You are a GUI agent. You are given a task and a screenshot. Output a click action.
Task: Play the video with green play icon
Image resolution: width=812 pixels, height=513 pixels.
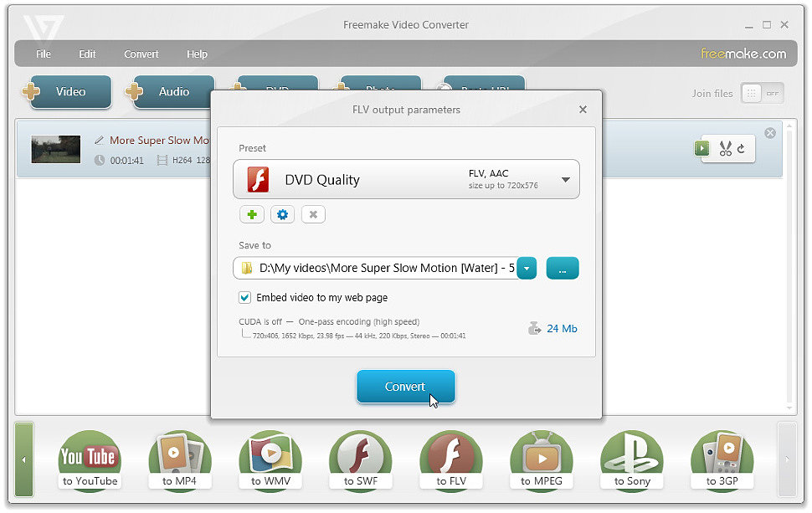pos(702,149)
